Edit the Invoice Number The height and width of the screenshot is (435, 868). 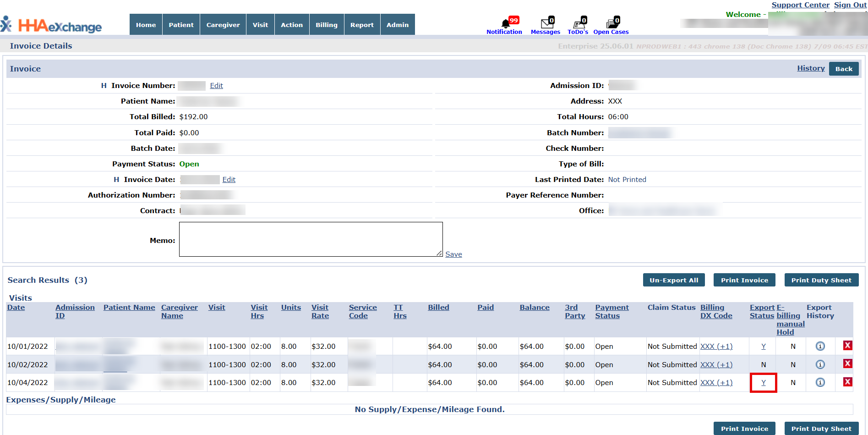pyautogui.click(x=216, y=86)
